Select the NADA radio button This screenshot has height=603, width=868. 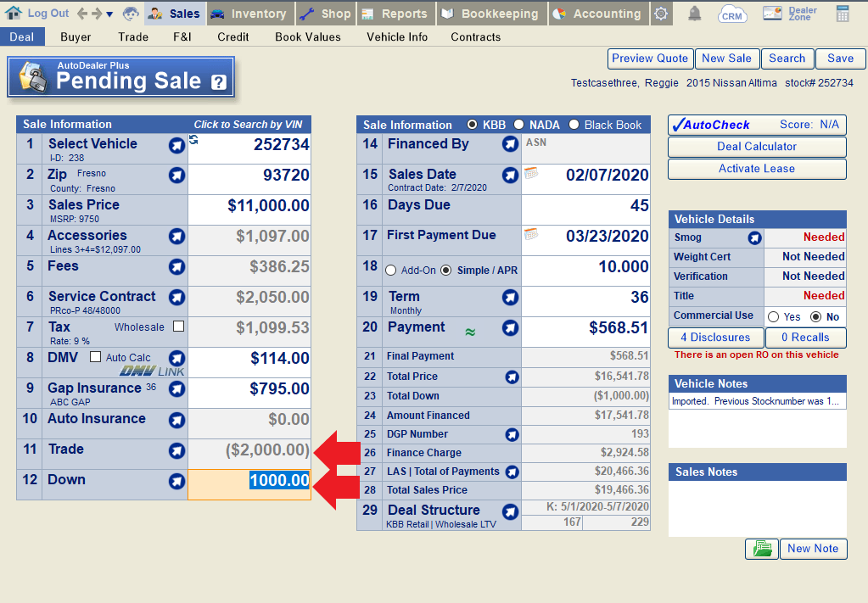coord(518,125)
